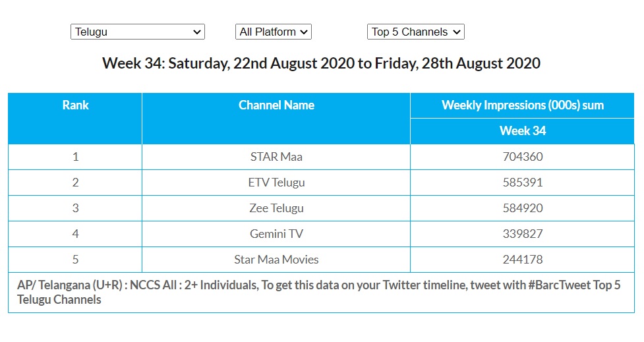Open the Telugu language dropdown
The width and height of the screenshot is (644, 342).
[x=137, y=32]
